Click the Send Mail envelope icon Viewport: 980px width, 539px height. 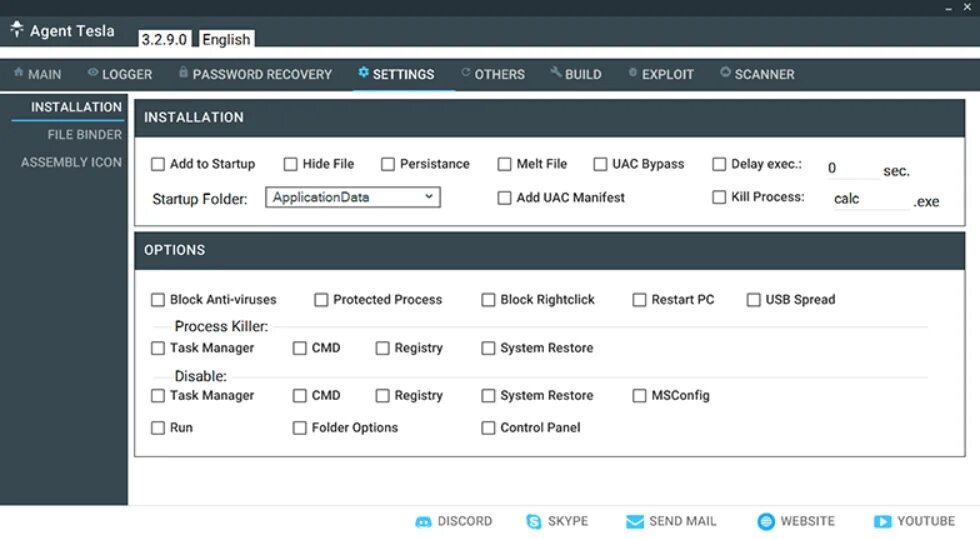tap(634, 522)
